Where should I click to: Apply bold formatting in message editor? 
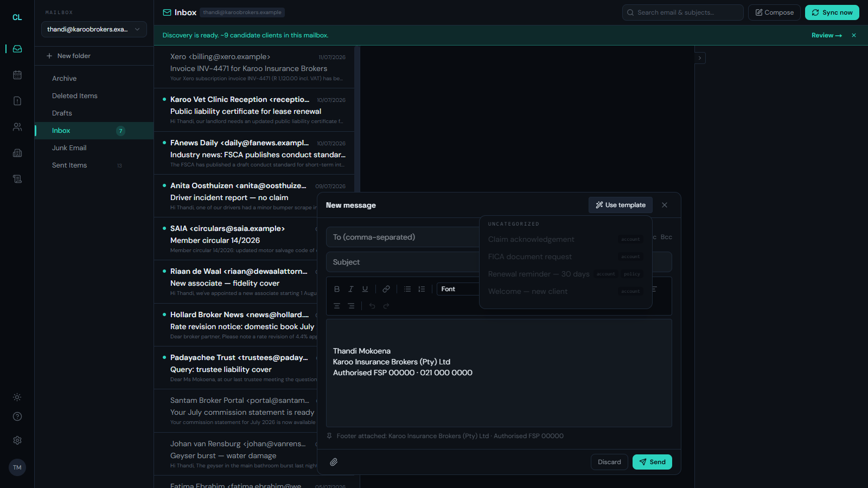tap(337, 289)
